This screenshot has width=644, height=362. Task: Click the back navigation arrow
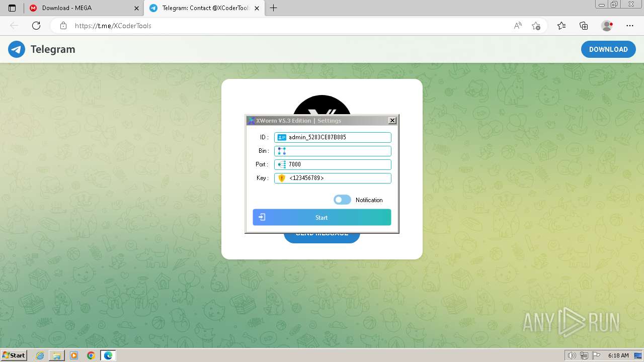(14, 26)
